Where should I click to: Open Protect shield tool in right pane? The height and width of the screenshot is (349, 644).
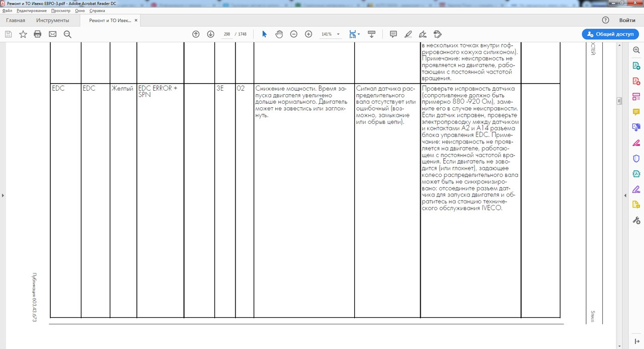point(636,159)
